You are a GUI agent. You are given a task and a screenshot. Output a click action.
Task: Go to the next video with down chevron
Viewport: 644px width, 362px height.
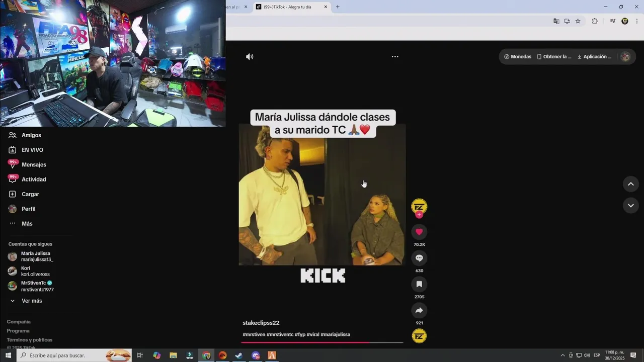click(630, 205)
